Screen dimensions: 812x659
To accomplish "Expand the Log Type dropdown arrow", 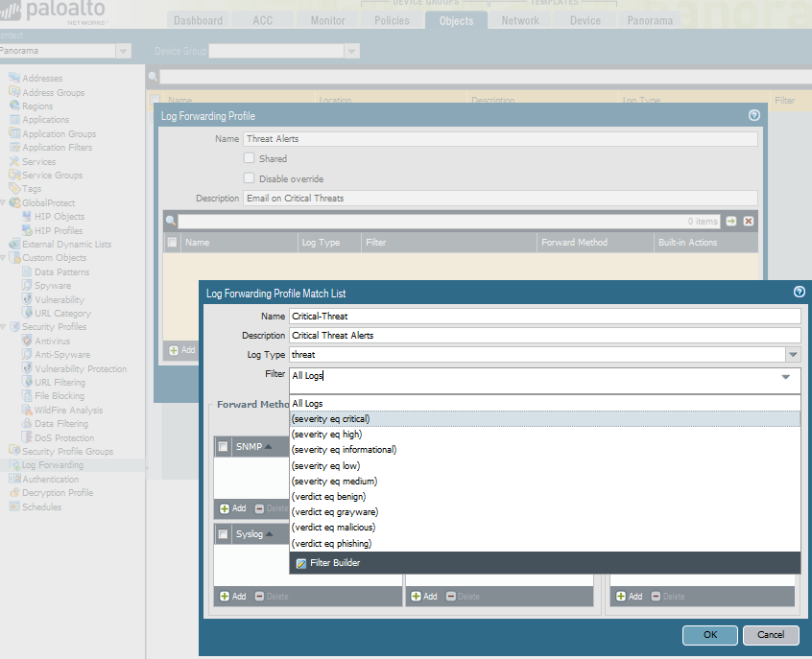I will pyautogui.click(x=793, y=355).
